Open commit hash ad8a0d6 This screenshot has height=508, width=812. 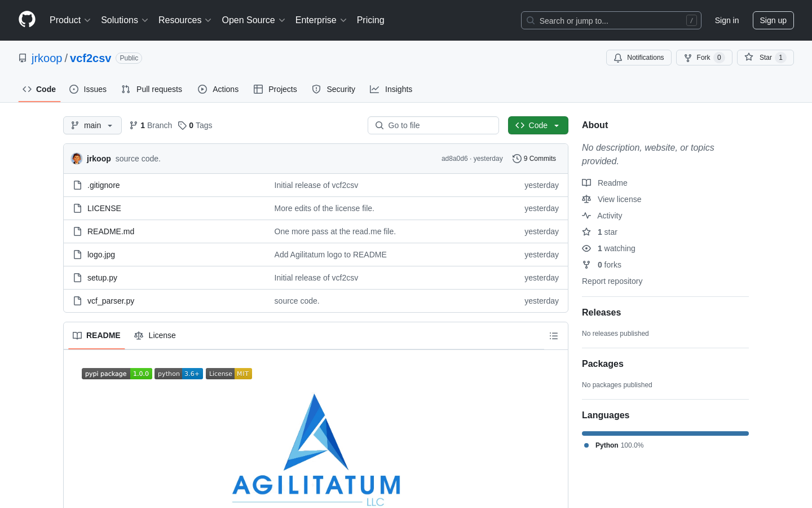pyautogui.click(x=454, y=159)
